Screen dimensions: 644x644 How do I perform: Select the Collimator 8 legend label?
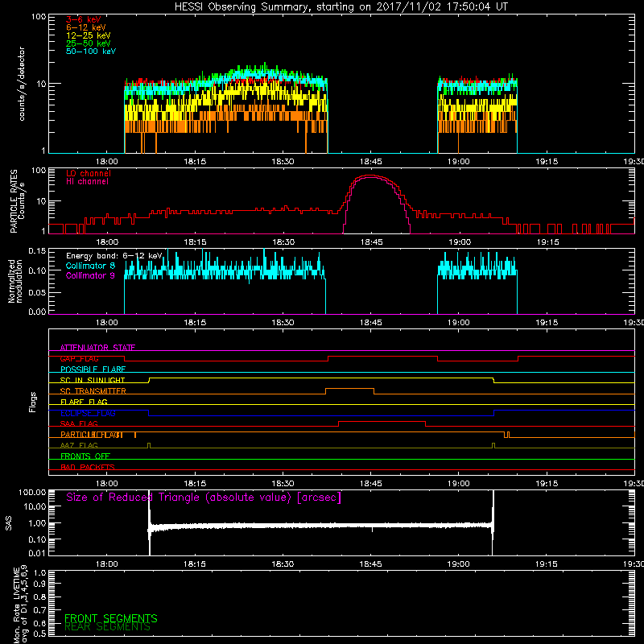point(90,266)
